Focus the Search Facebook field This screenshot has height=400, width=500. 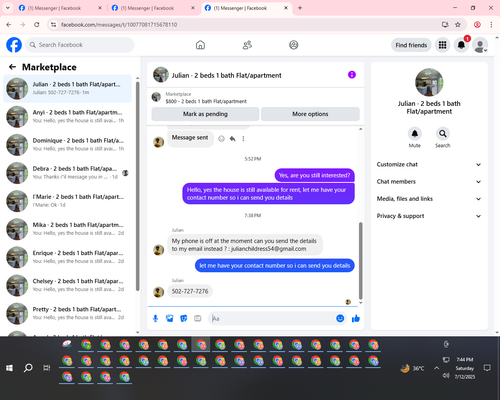(x=80, y=45)
